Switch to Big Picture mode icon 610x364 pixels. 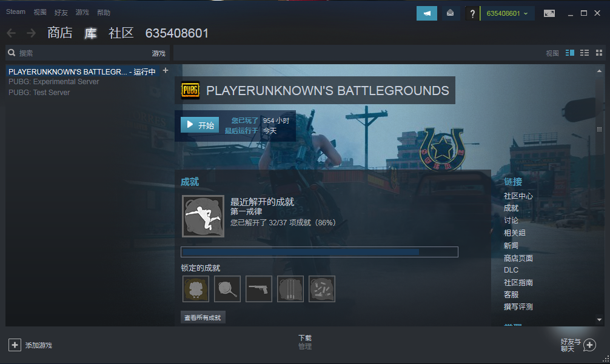point(549,13)
